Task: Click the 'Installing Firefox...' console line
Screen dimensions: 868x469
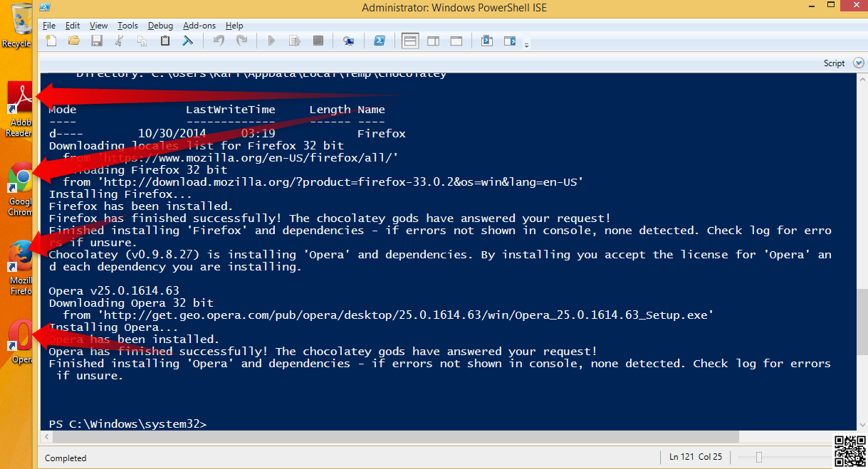Action: (120, 194)
